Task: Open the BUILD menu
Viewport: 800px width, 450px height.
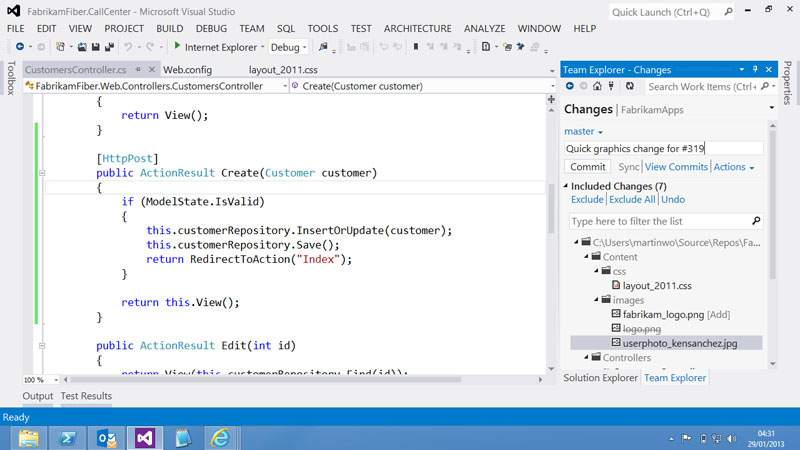Action: point(169,29)
